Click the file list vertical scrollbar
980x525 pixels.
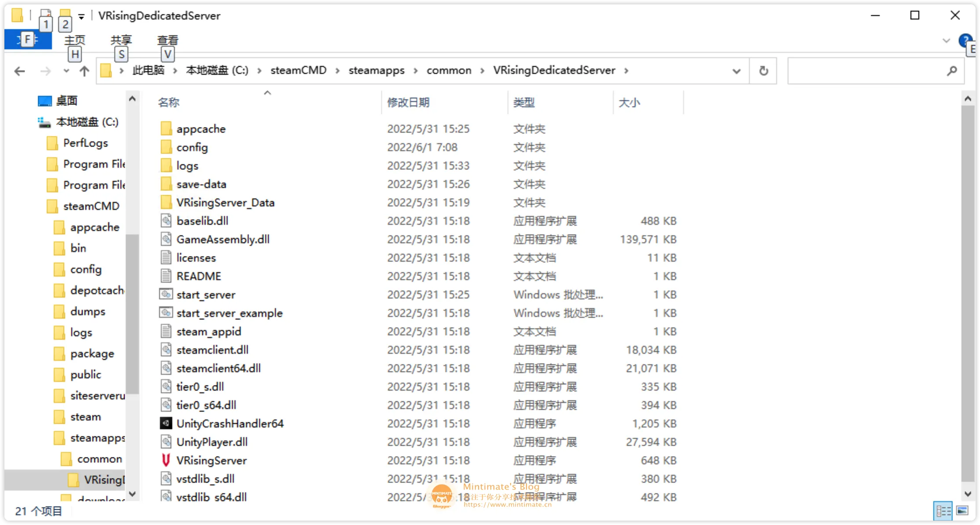(967, 293)
